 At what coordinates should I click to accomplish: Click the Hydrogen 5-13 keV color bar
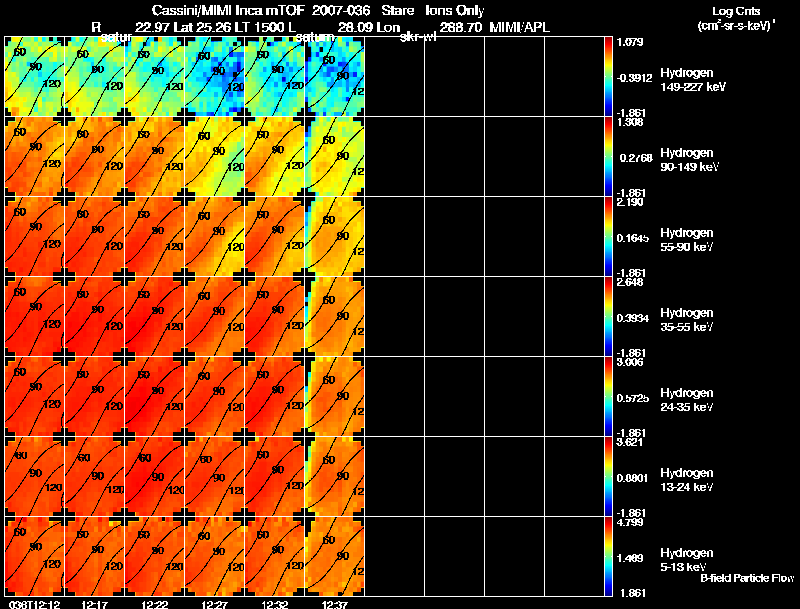608,556
